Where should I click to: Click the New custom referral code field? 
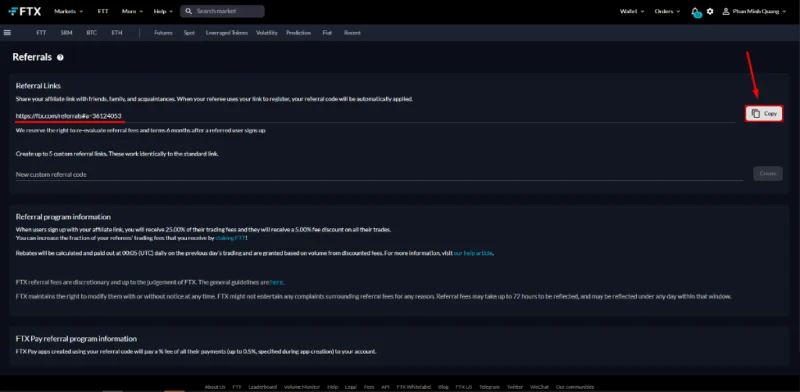(379, 175)
